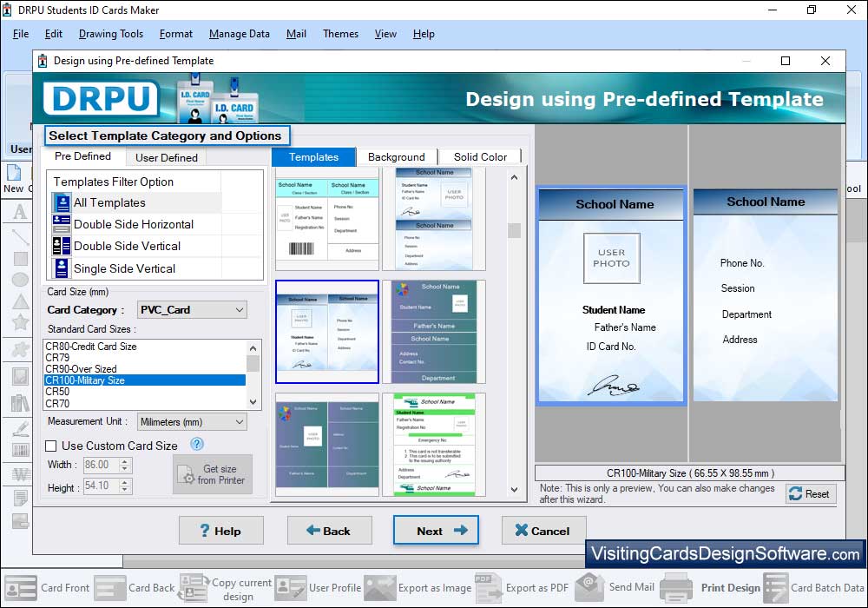This screenshot has width=868, height=608.
Task: Click the Reset preview button
Action: pyautogui.click(x=811, y=493)
